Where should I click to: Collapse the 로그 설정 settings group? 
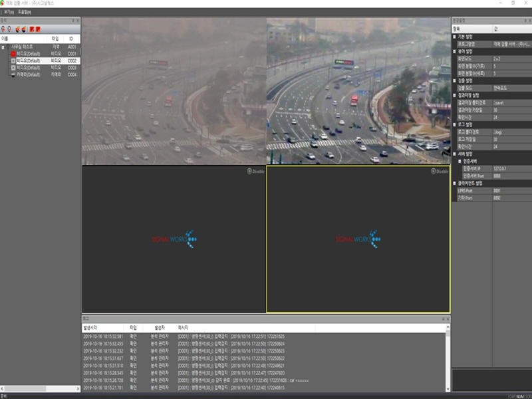[x=455, y=124]
